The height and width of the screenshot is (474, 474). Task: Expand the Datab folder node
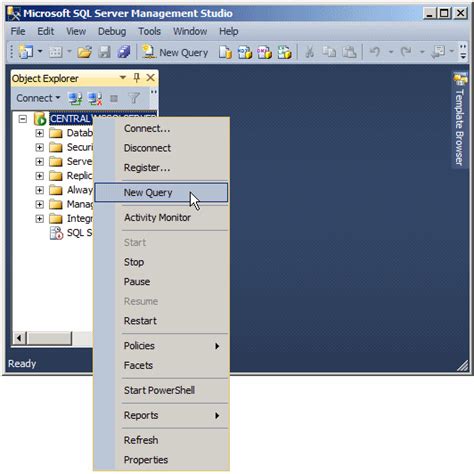pyautogui.click(x=39, y=133)
